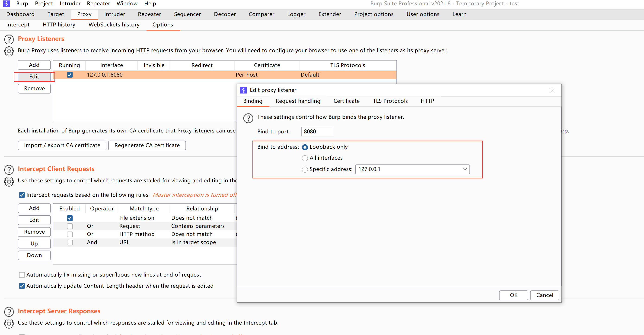Switch to WebSockets history sub-tab
The width and height of the screenshot is (644, 335).
114,25
